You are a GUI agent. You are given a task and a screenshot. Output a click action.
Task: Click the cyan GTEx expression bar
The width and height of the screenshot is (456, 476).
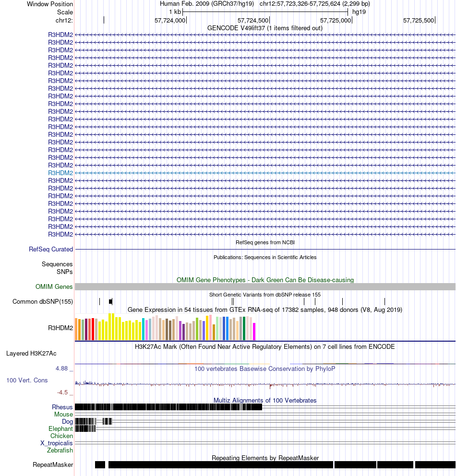coord(144,329)
